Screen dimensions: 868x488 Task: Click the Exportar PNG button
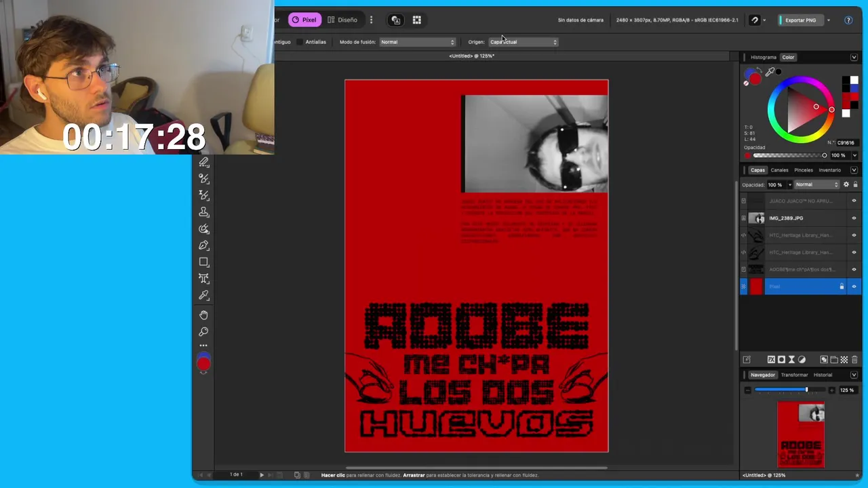click(x=801, y=20)
